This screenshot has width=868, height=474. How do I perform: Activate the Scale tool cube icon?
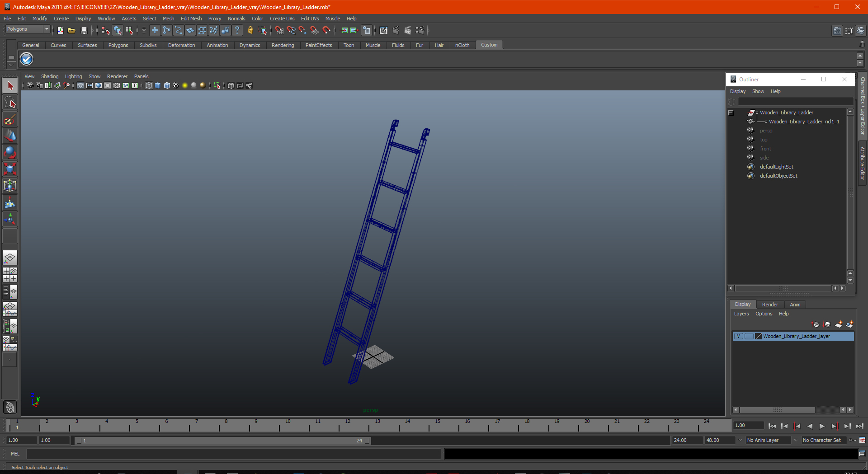pyautogui.click(x=10, y=169)
